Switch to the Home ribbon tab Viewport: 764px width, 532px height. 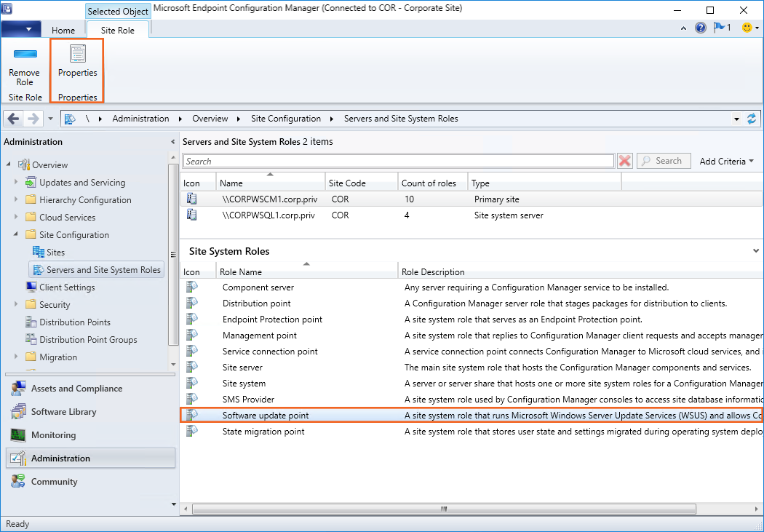63,31
